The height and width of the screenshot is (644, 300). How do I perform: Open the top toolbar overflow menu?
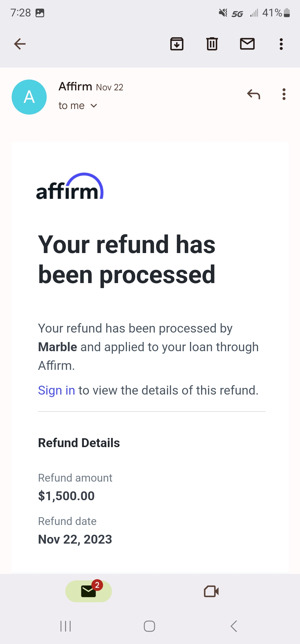pyautogui.click(x=281, y=44)
